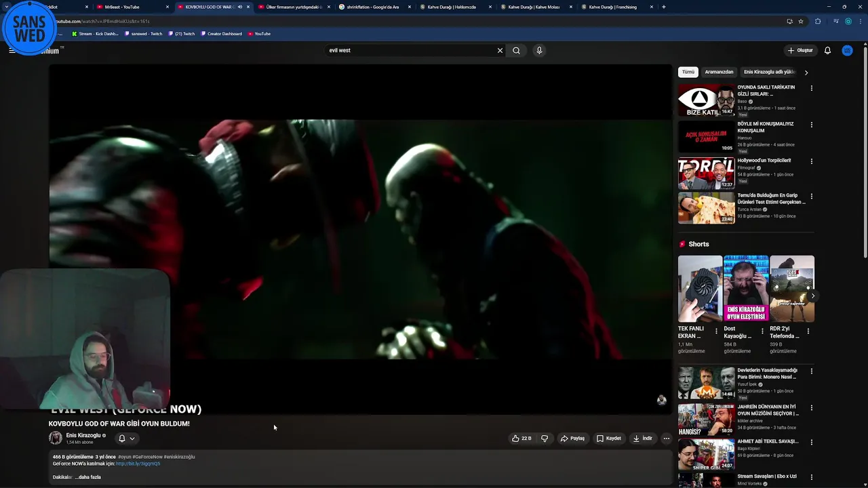868x488 pixels.
Task: Open options for AHMET ABİ TEKEL SAVAŞI video
Action: (x=811, y=443)
